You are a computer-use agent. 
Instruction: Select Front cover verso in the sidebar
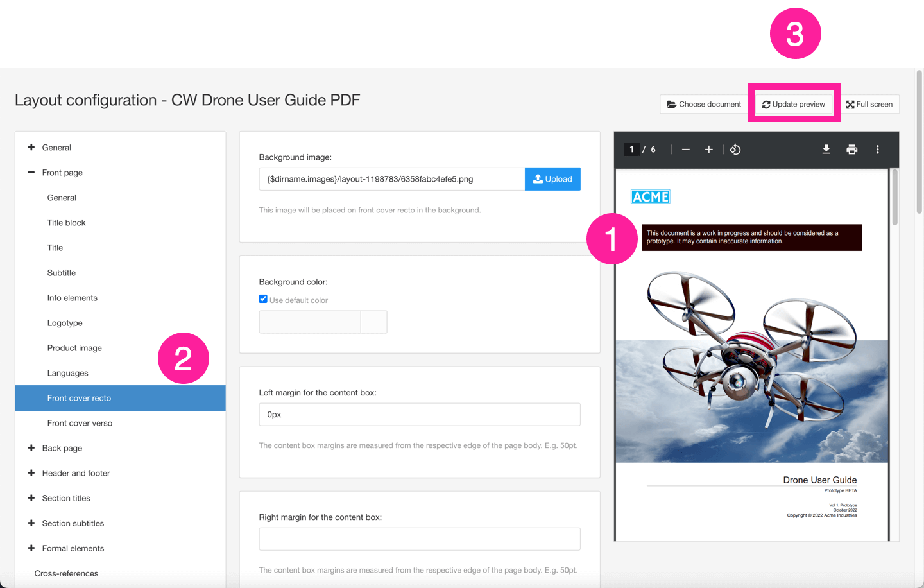[80, 422]
